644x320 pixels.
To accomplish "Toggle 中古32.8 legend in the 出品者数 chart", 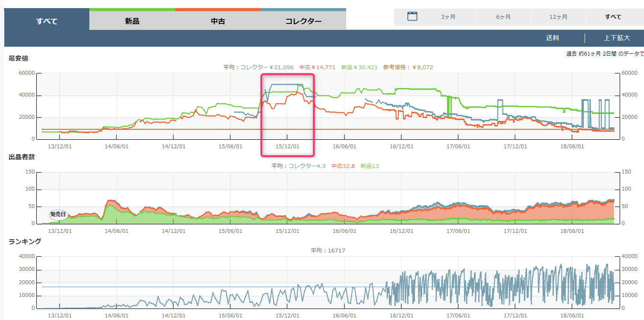I will point(343,166).
